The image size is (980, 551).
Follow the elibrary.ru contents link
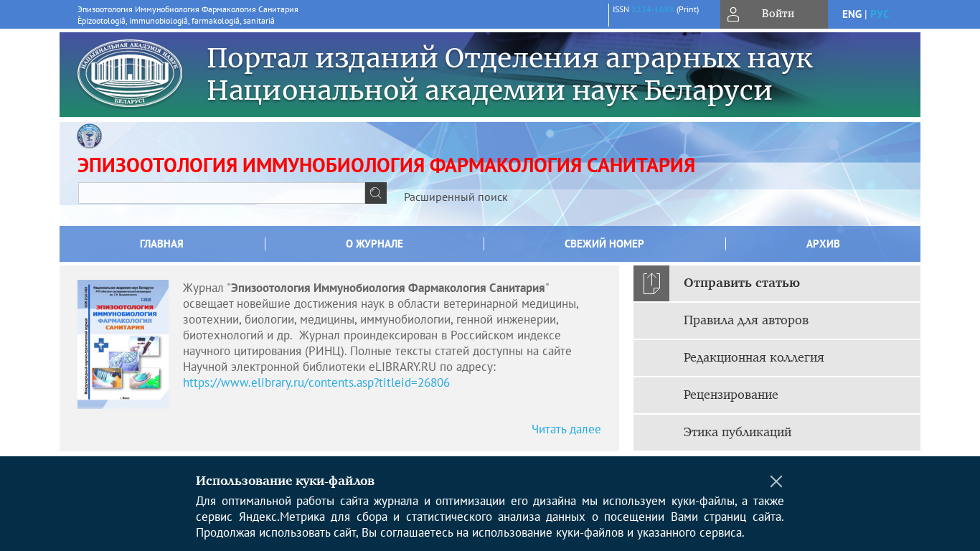coord(316,382)
